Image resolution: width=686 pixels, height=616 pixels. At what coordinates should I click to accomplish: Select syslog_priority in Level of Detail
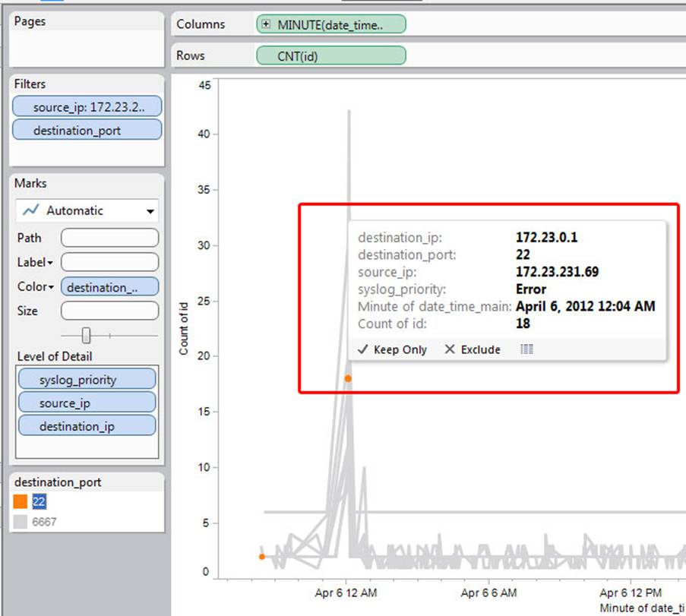[87, 379]
